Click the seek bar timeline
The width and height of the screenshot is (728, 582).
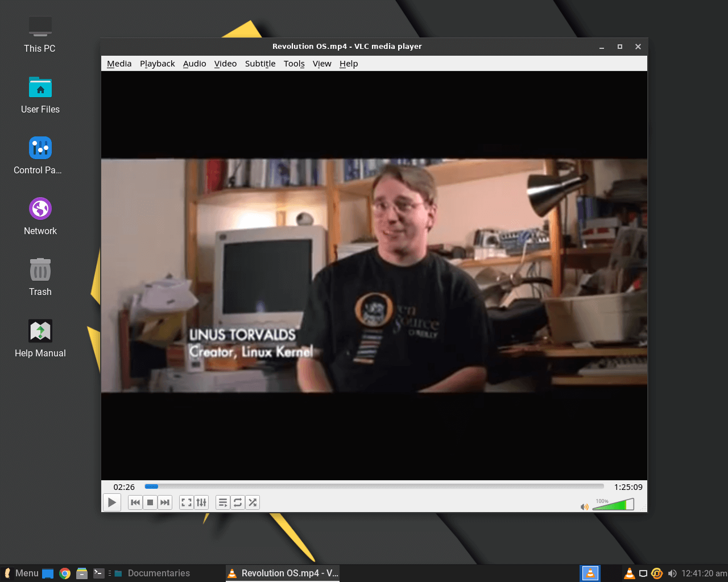click(x=374, y=487)
